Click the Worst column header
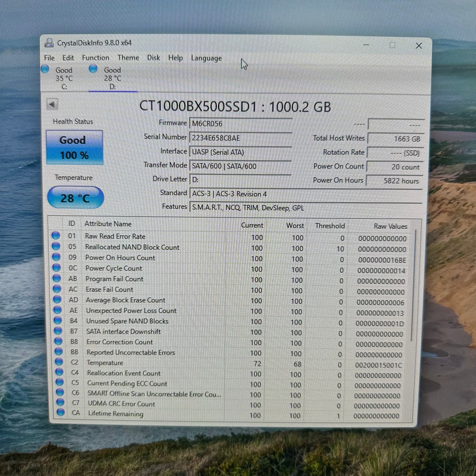Image resolution: width=476 pixels, height=476 pixels. [x=295, y=226]
